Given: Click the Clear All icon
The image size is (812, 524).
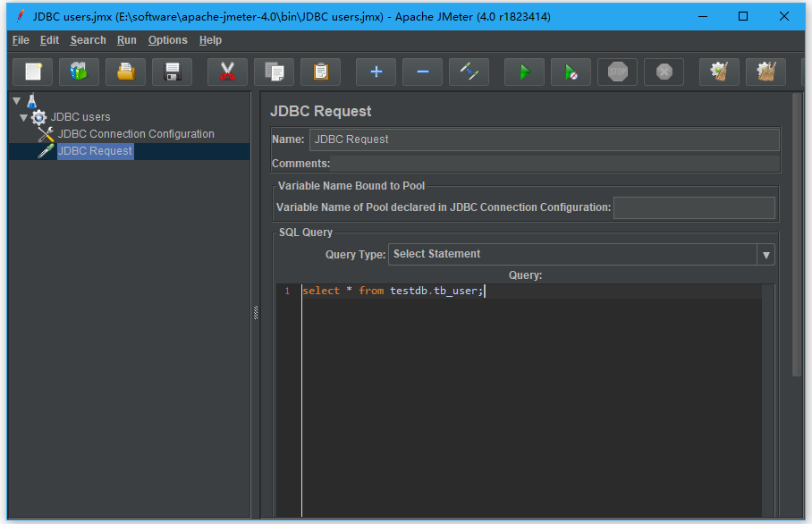Looking at the screenshot, I should pos(765,72).
